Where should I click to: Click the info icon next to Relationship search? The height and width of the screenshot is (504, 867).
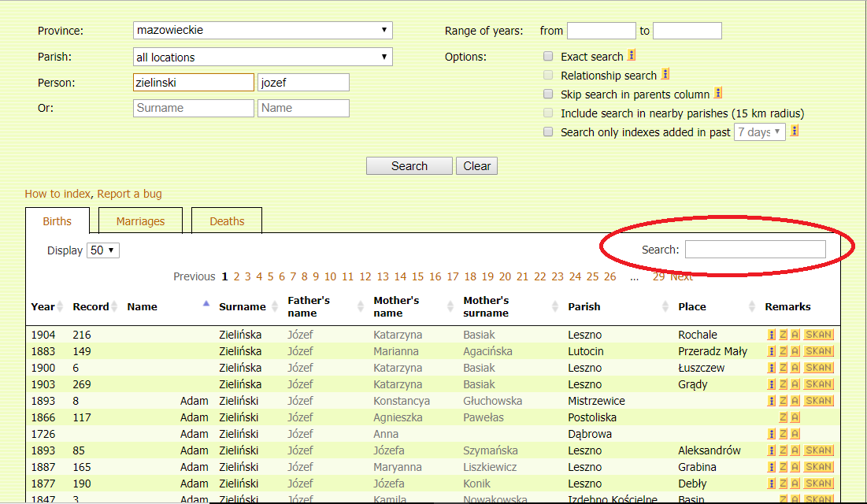point(665,75)
